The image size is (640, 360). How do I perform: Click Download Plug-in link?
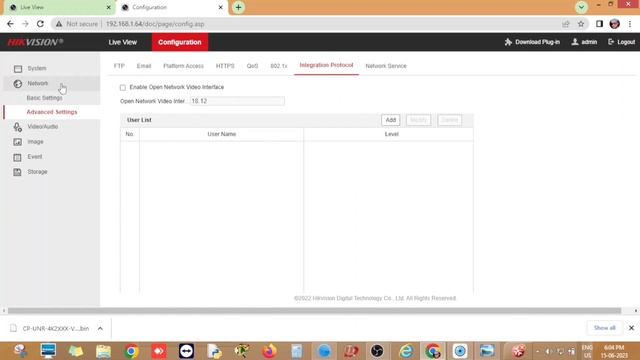532,42
